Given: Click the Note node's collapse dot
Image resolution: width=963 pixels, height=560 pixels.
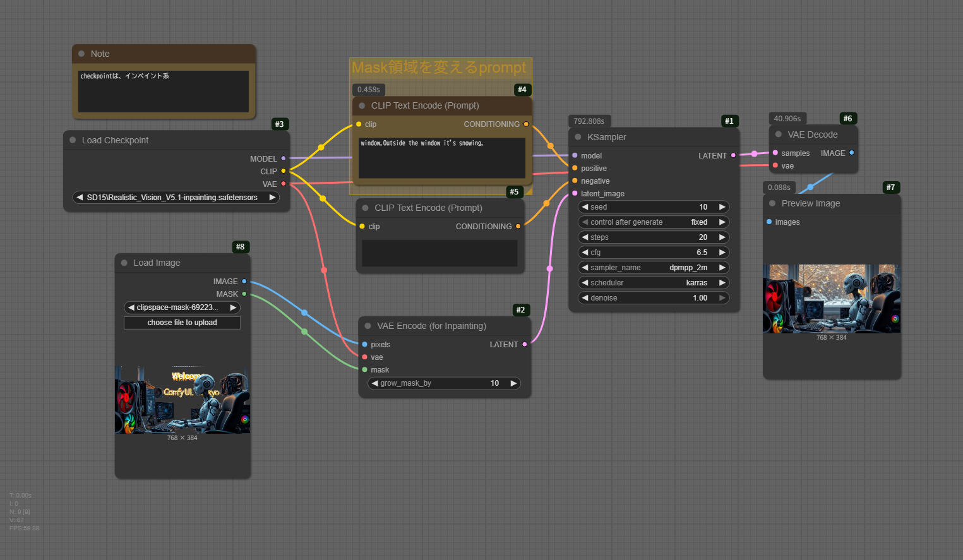Looking at the screenshot, I should 81,54.
